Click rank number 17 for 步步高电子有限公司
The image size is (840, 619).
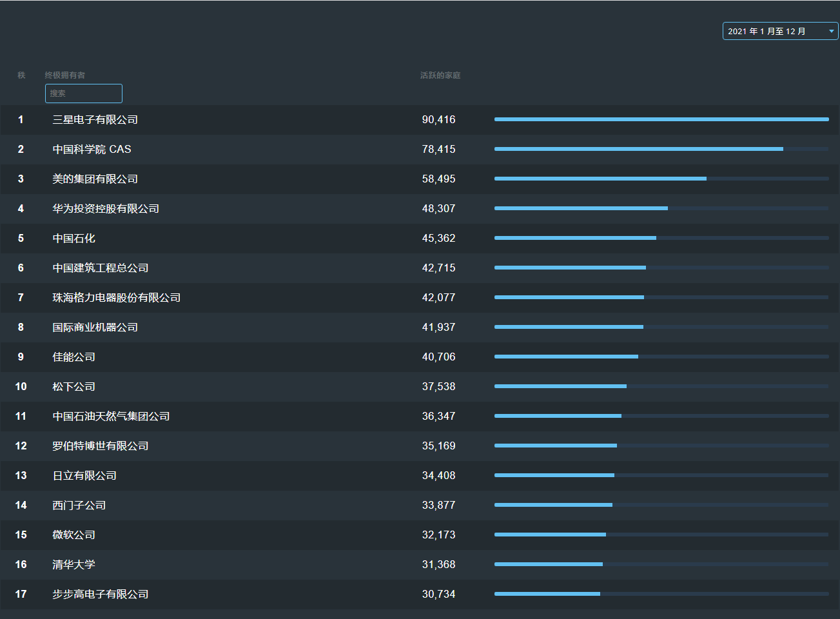click(x=21, y=594)
